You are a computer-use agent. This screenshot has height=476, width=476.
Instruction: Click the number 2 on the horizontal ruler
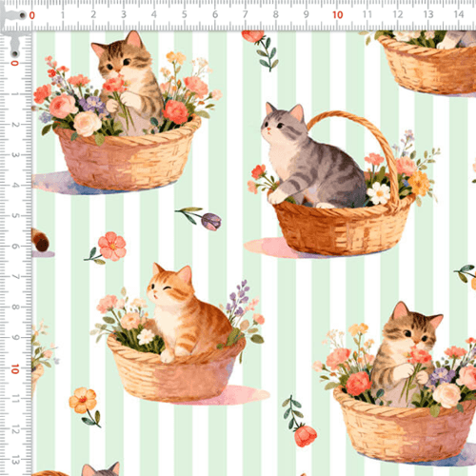pyautogui.click(x=93, y=14)
